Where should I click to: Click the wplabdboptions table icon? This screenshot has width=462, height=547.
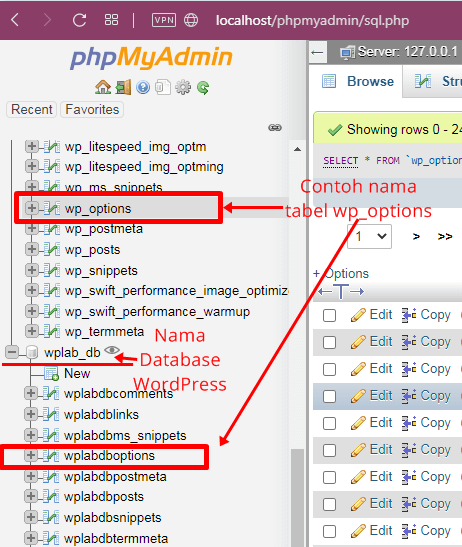click(x=51, y=456)
